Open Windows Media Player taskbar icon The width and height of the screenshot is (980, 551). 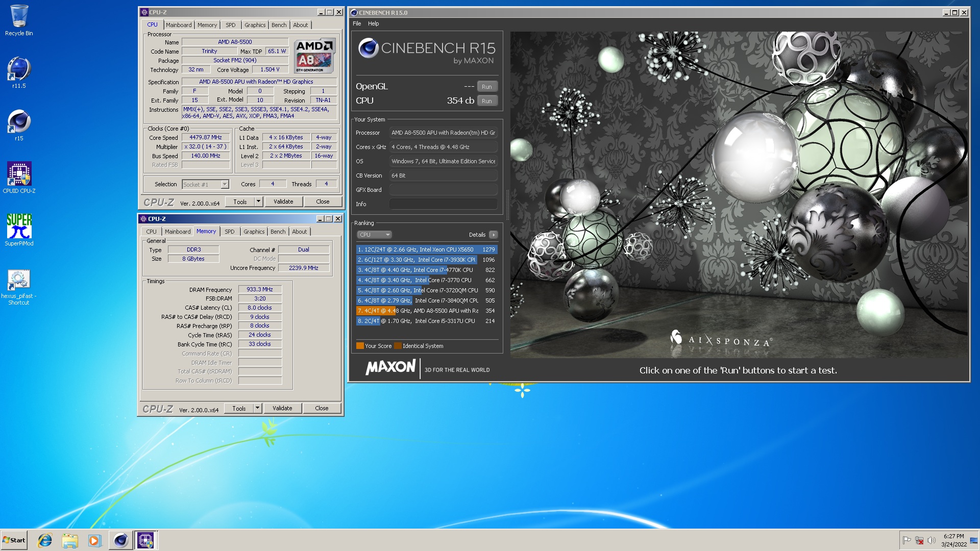(95, 540)
